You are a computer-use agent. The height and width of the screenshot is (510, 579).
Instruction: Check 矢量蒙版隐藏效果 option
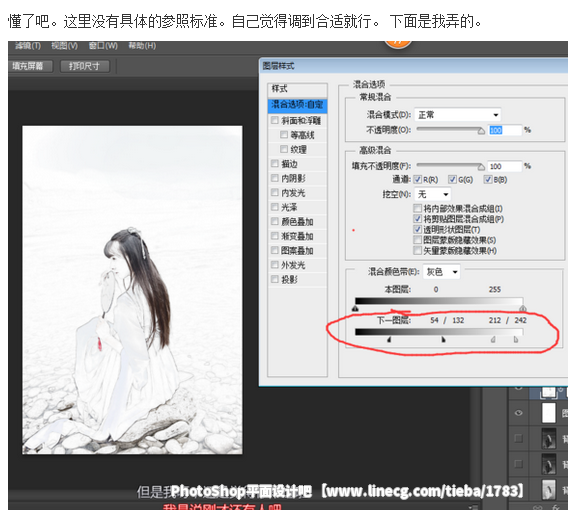tap(418, 251)
